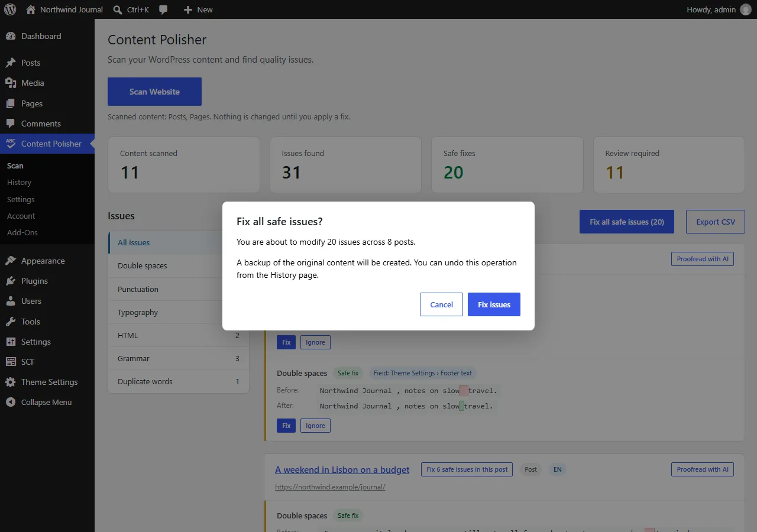The width and height of the screenshot is (757, 532).
Task: Click the Comments icon in sidebar
Action: [11, 124]
